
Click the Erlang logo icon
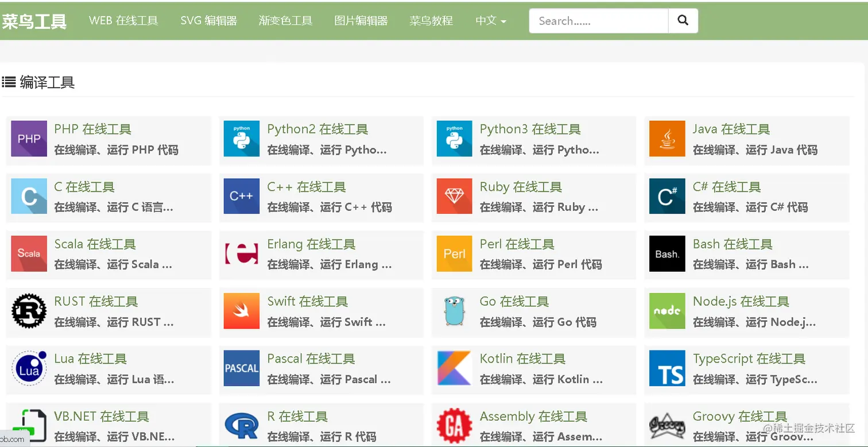click(242, 253)
